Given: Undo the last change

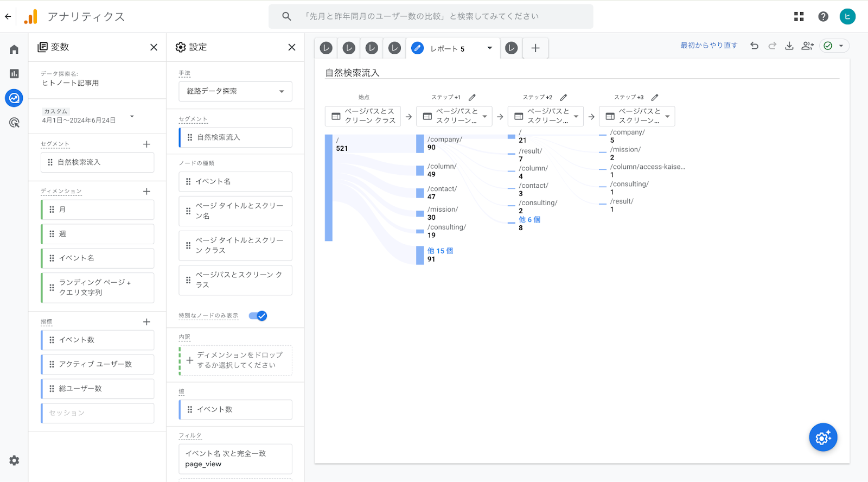Looking at the screenshot, I should coord(754,46).
